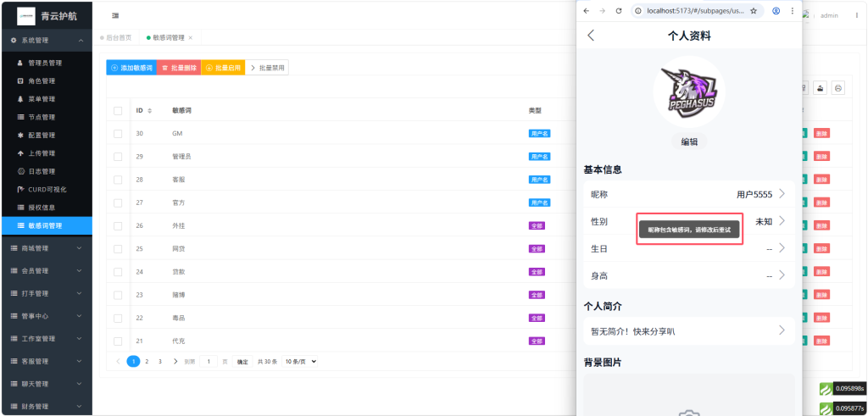Go to page 2 of the table
The height and width of the screenshot is (416, 868).
147,361
